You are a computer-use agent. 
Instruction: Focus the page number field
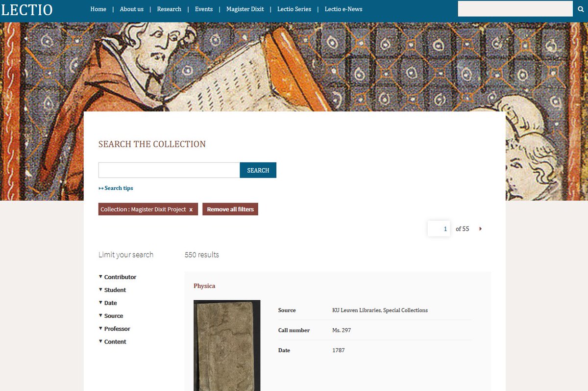point(439,229)
